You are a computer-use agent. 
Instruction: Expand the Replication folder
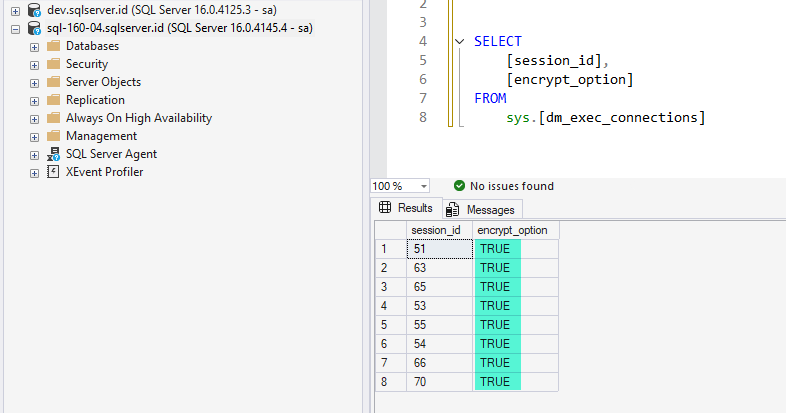point(34,101)
